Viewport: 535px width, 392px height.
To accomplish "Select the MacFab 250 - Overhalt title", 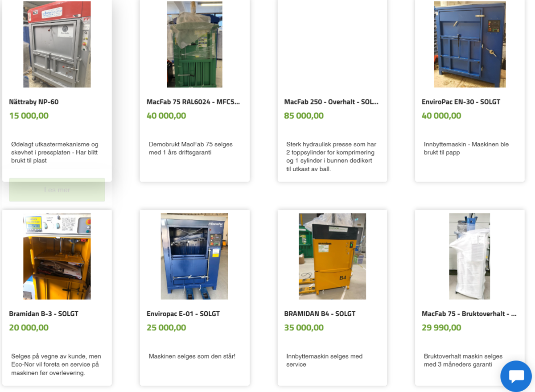I will (x=331, y=102).
